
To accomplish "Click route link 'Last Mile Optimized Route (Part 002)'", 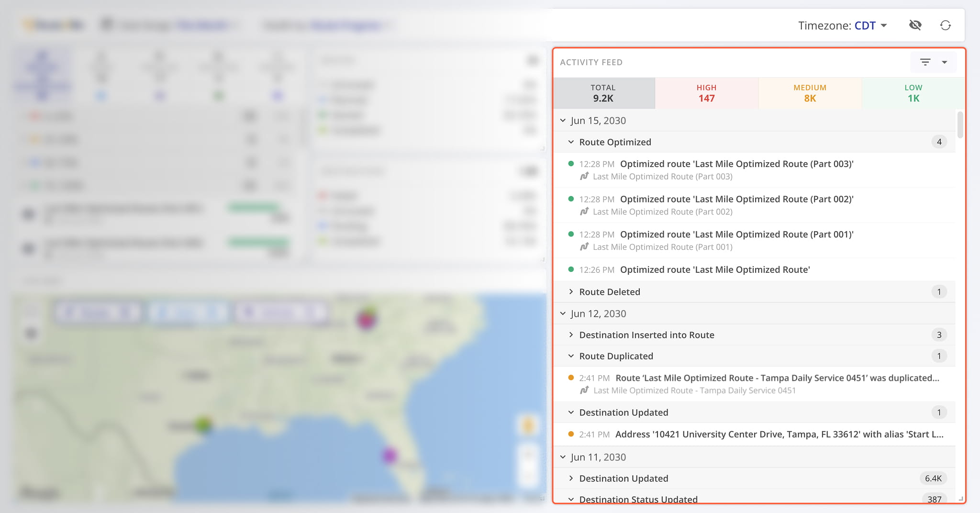I will pyautogui.click(x=663, y=212).
